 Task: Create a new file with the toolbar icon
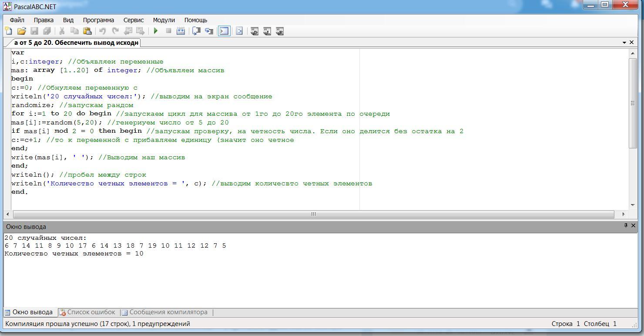[9, 31]
